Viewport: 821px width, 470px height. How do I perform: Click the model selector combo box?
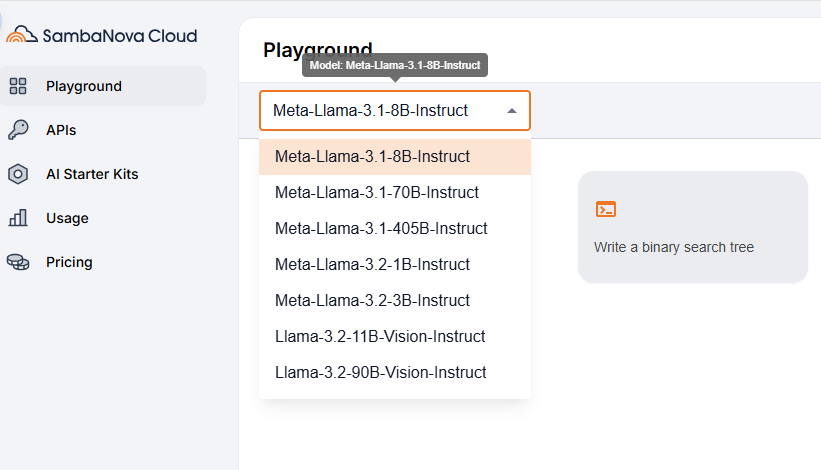pyautogui.click(x=394, y=111)
